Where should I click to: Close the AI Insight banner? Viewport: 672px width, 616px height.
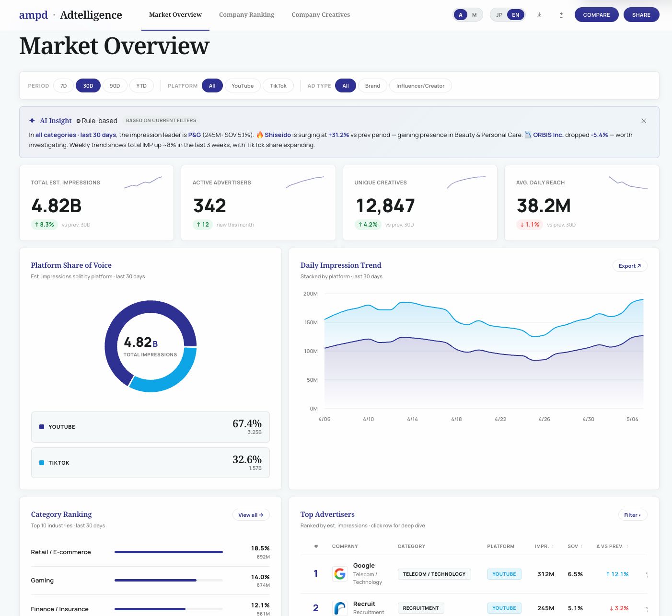[644, 121]
